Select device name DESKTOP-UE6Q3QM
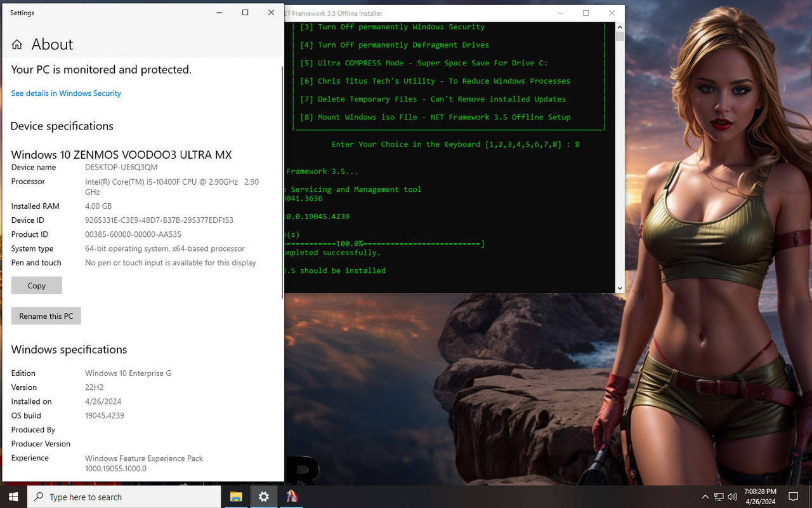The height and width of the screenshot is (508, 812). 121,168
